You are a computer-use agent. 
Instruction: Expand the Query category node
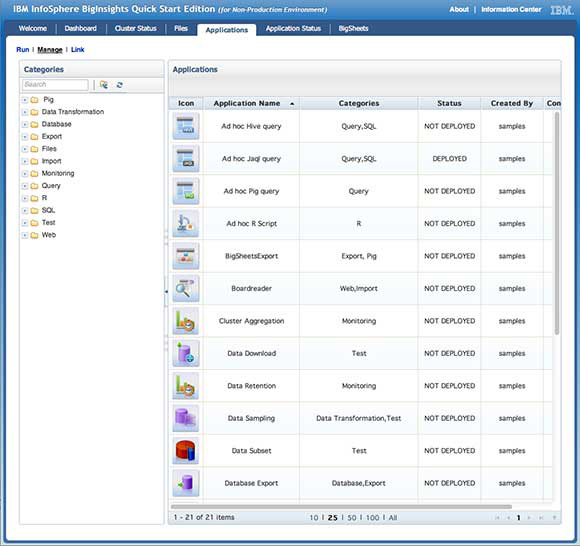(x=25, y=186)
